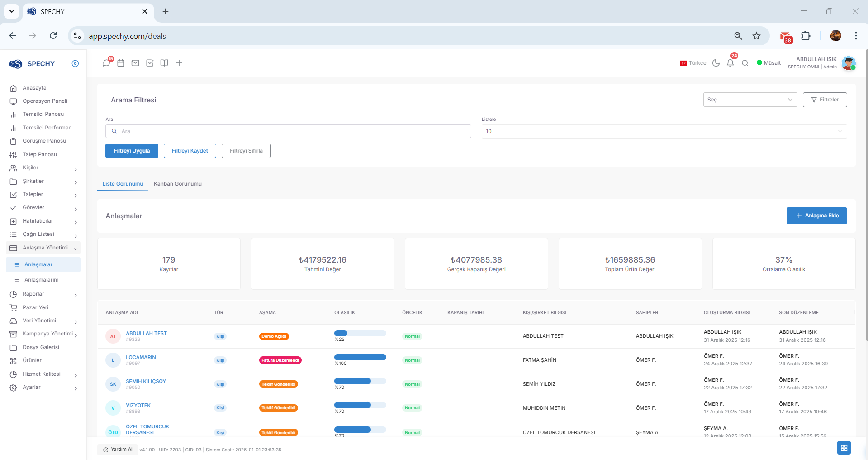Open Anlaşmalarım in the sidebar
Viewport: 868px width, 460px height.
tap(43, 280)
